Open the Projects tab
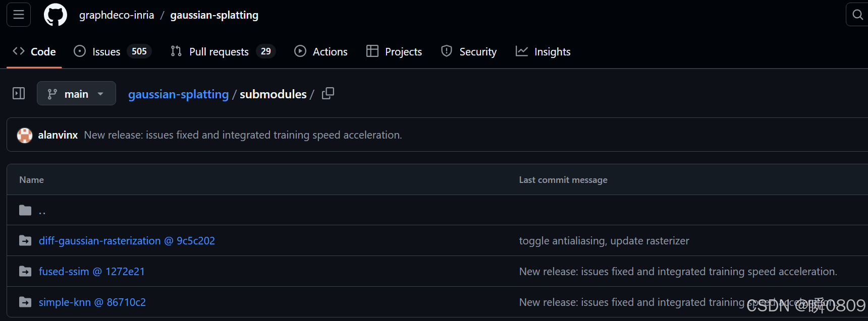This screenshot has height=321, width=868. click(394, 51)
